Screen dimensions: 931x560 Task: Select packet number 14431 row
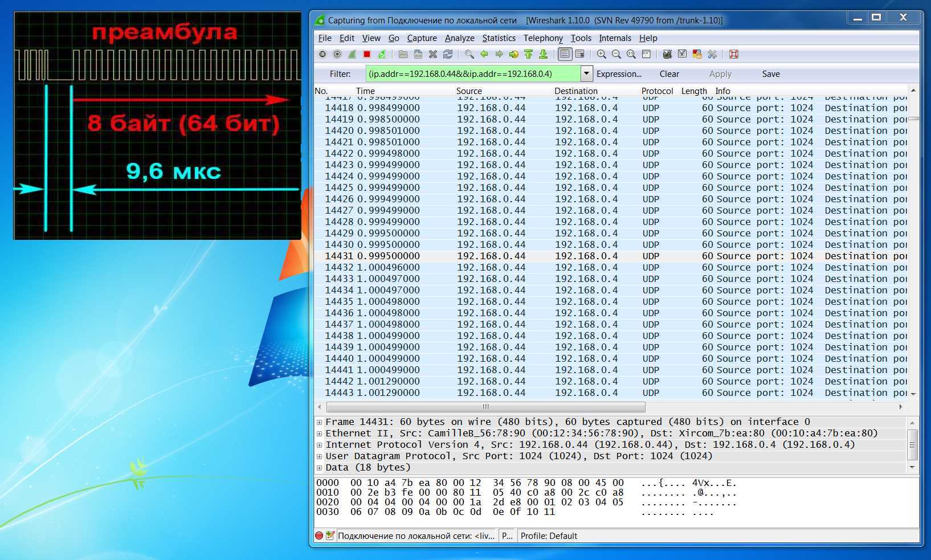(611, 256)
